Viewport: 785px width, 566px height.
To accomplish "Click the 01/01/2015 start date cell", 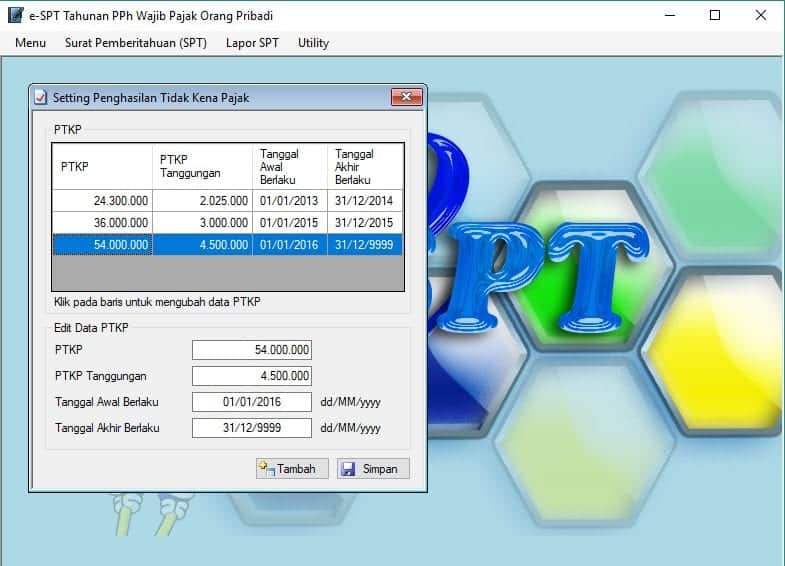I will coord(290,223).
